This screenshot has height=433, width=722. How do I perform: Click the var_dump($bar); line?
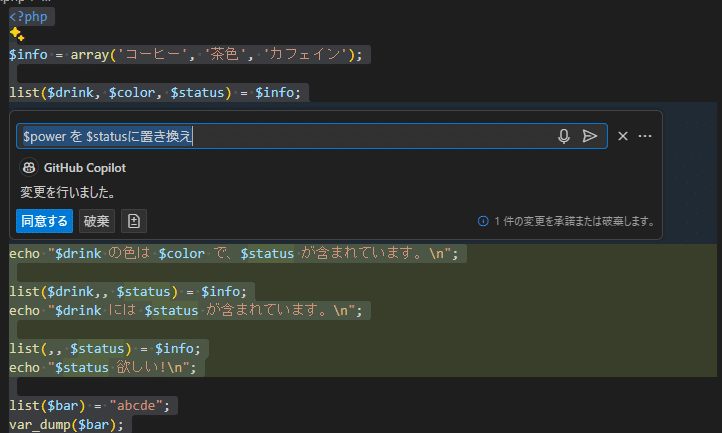pyautogui.click(x=67, y=425)
